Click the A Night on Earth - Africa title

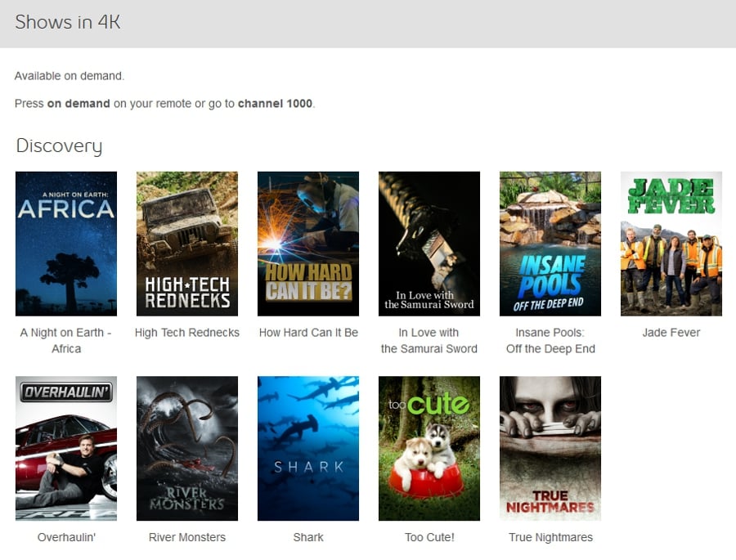coord(65,340)
